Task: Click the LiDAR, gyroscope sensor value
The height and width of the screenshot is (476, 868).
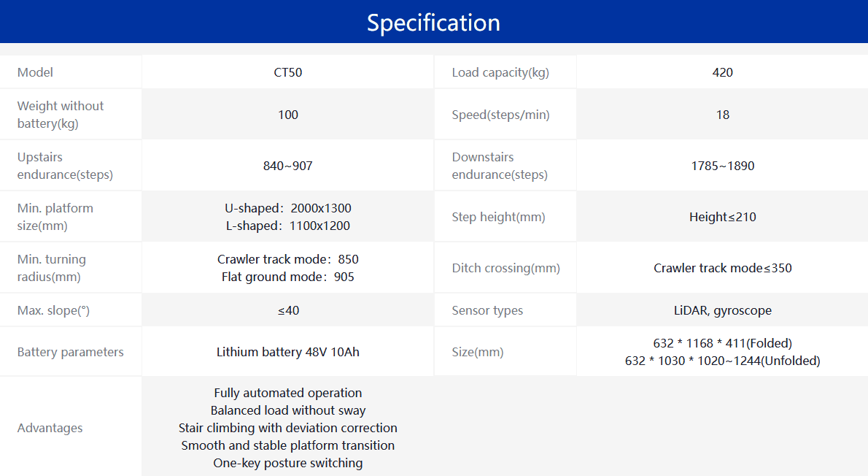Action: coord(722,310)
